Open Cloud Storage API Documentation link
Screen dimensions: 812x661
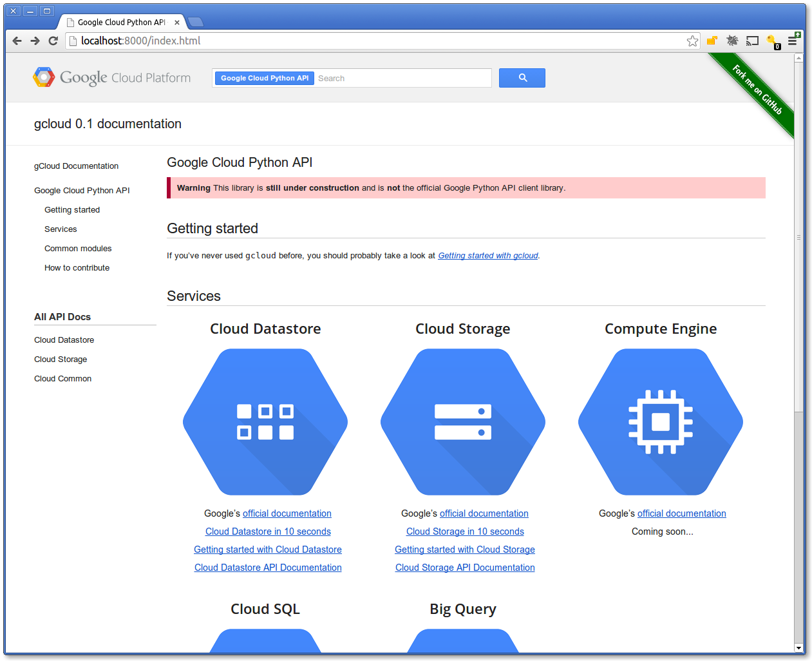pyautogui.click(x=465, y=568)
